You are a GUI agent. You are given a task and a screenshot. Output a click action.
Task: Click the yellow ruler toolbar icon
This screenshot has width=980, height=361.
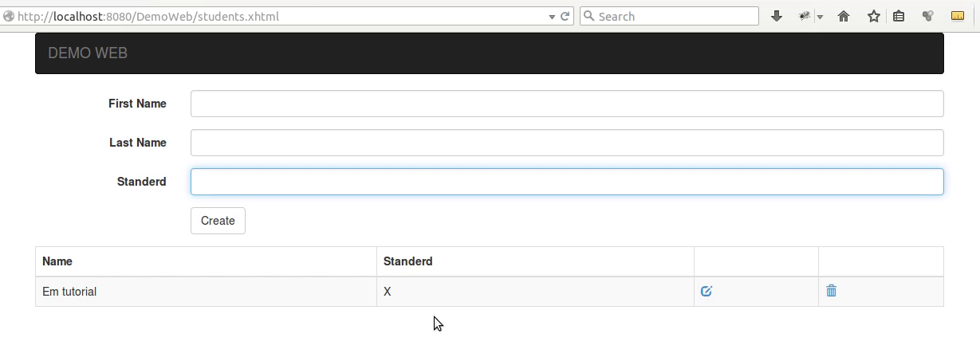point(958,16)
